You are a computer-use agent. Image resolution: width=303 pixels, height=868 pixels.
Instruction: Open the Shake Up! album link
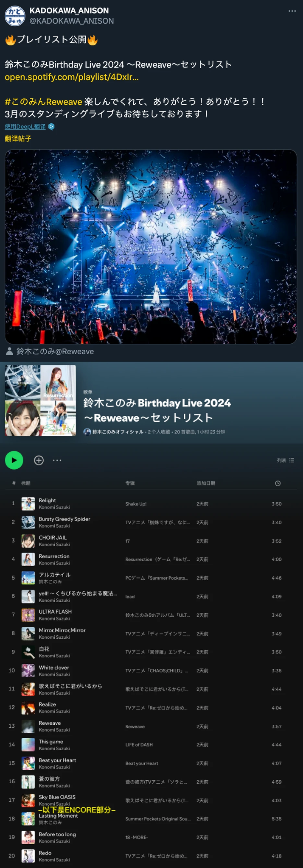[x=136, y=504]
